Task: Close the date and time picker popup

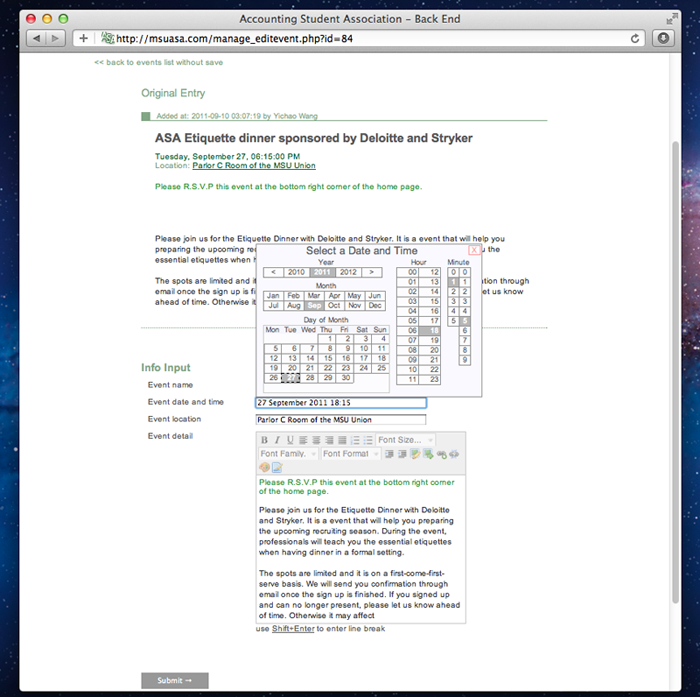Action: click(474, 250)
